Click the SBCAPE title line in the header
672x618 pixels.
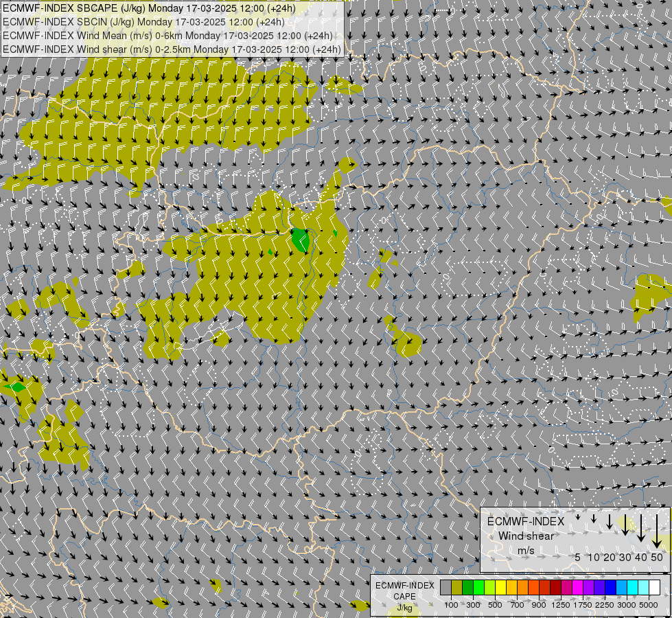point(149,8)
